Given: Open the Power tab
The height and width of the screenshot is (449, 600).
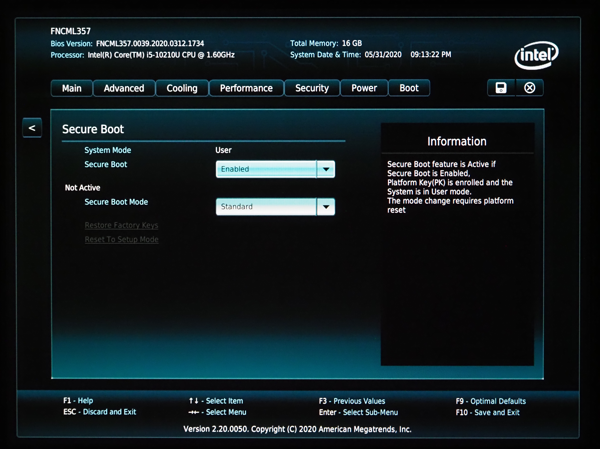Looking at the screenshot, I should tap(364, 88).
